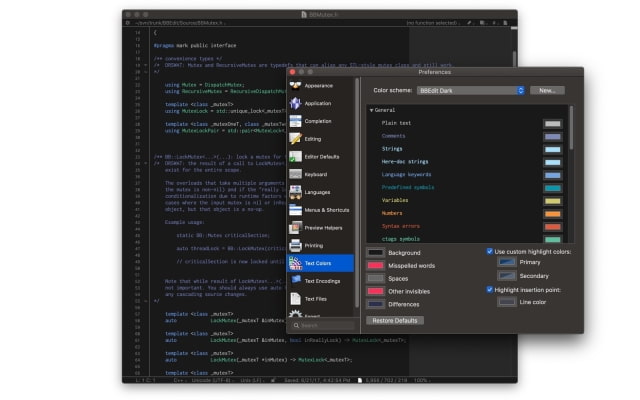Disable Use custom highlight colors
640x400 pixels.
490,251
